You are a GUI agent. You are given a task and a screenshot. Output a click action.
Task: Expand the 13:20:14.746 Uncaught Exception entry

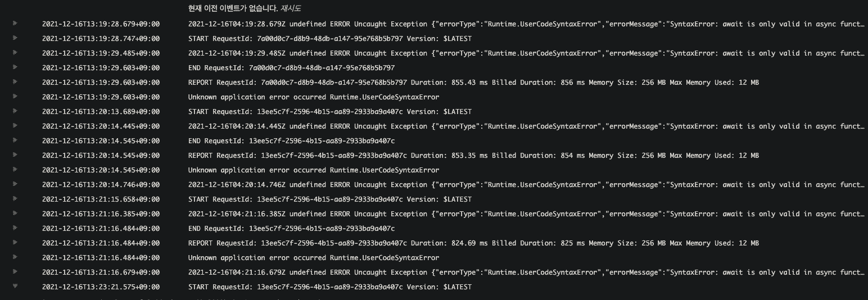click(x=15, y=184)
